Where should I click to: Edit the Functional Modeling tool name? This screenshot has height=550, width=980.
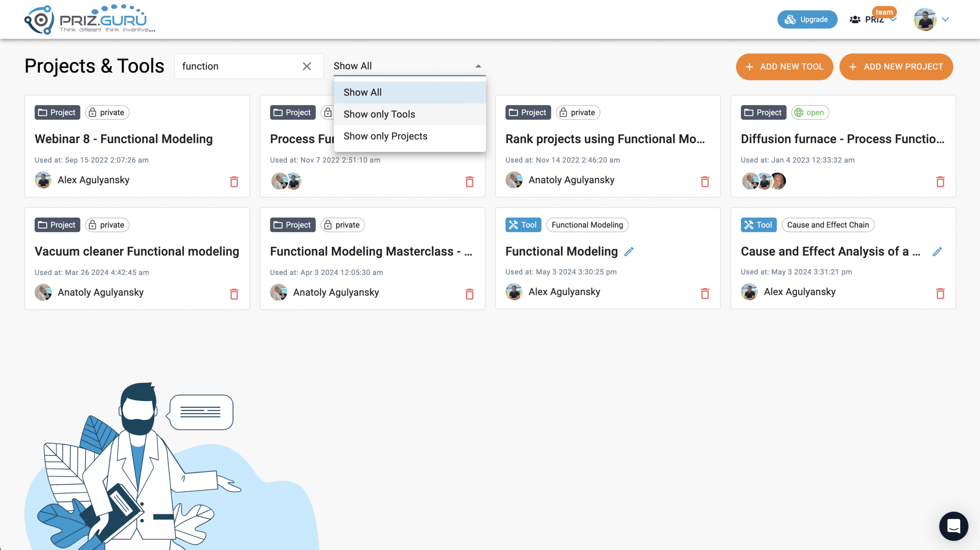630,252
